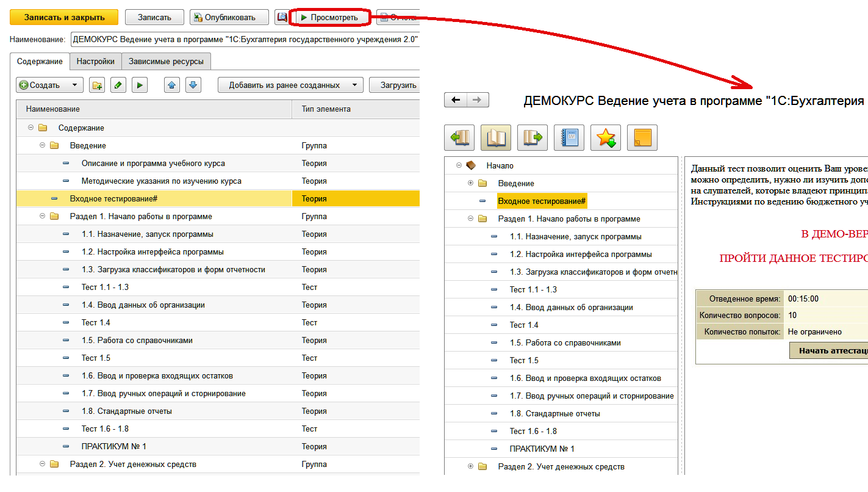Collapse the Начало node in viewer tree
The height and width of the screenshot is (492, 868).
(x=459, y=165)
